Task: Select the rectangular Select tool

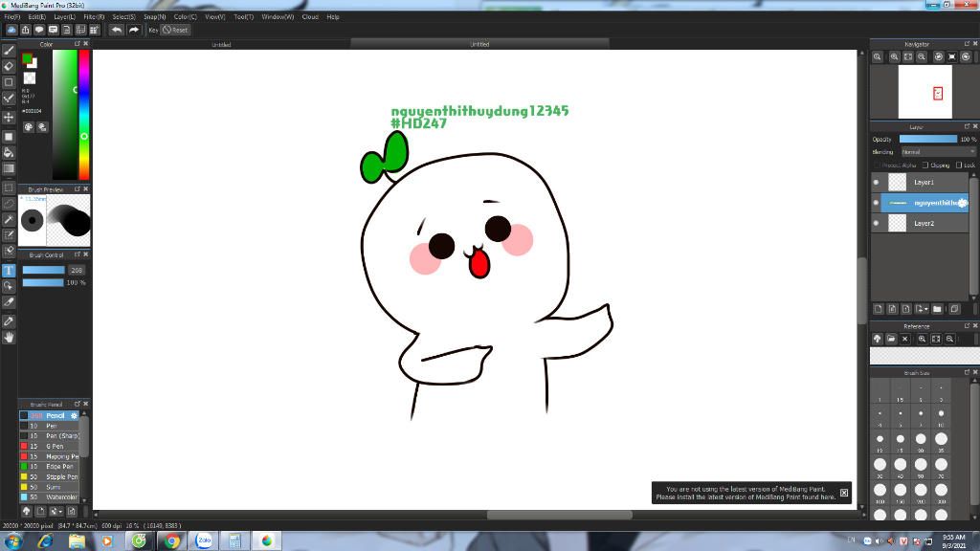Action: point(9,187)
